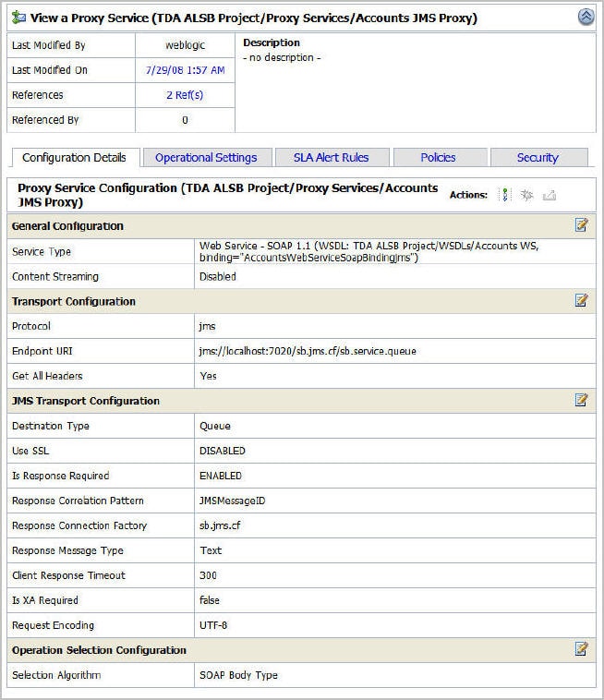The image size is (604, 700).
Task: Edit Transport Configuration section
Action: point(581,300)
